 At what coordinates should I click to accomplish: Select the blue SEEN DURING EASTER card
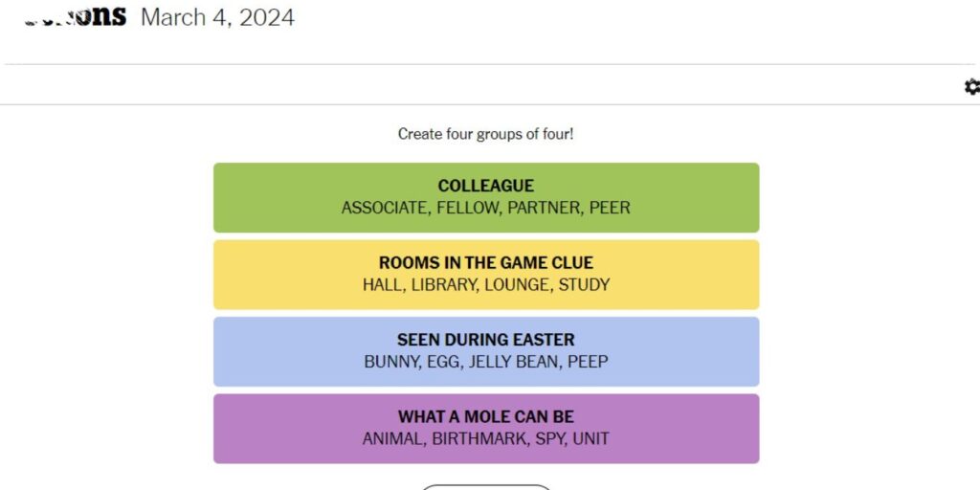486,351
